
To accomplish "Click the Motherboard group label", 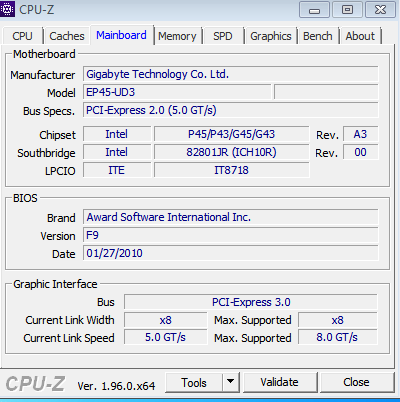I will click(44, 54).
